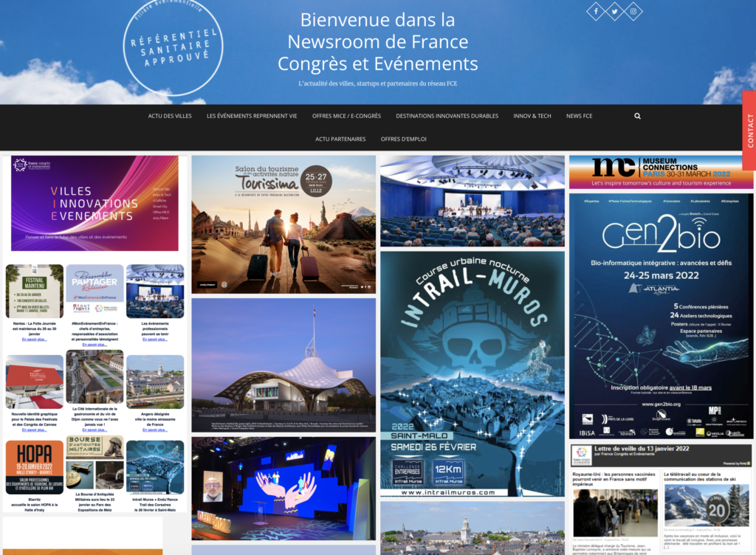Screen dimensions: 756x555
Task: Open the Dijon Cité internationale aerial thumbnail
Action: click(95, 377)
